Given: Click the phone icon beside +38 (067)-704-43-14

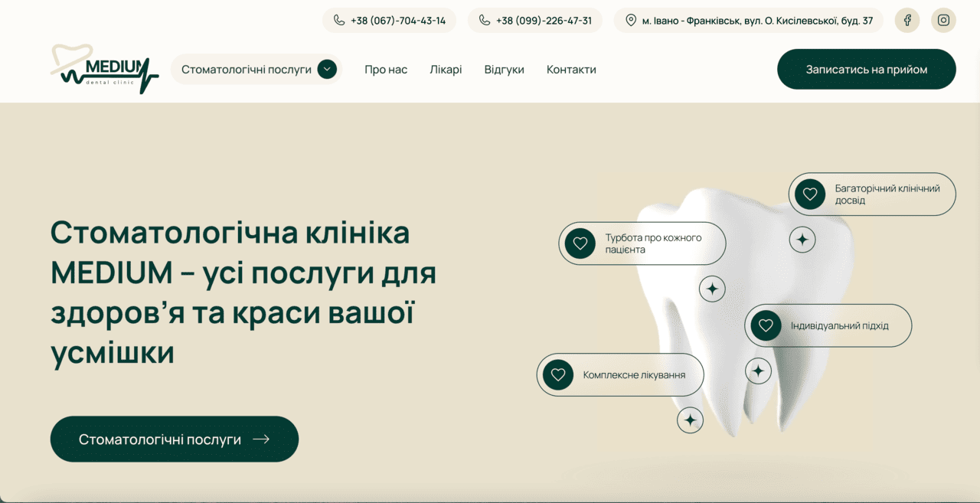Looking at the screenshot, I should (339, 21).
